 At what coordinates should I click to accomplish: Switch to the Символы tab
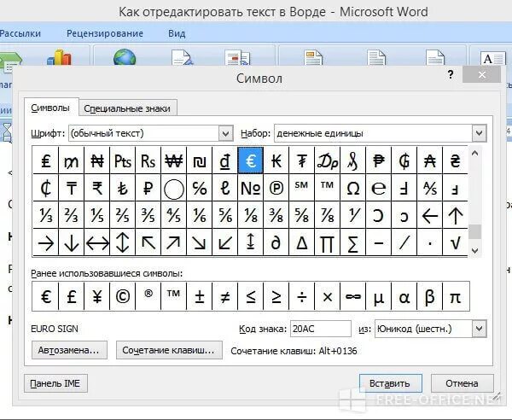point(50,108)
